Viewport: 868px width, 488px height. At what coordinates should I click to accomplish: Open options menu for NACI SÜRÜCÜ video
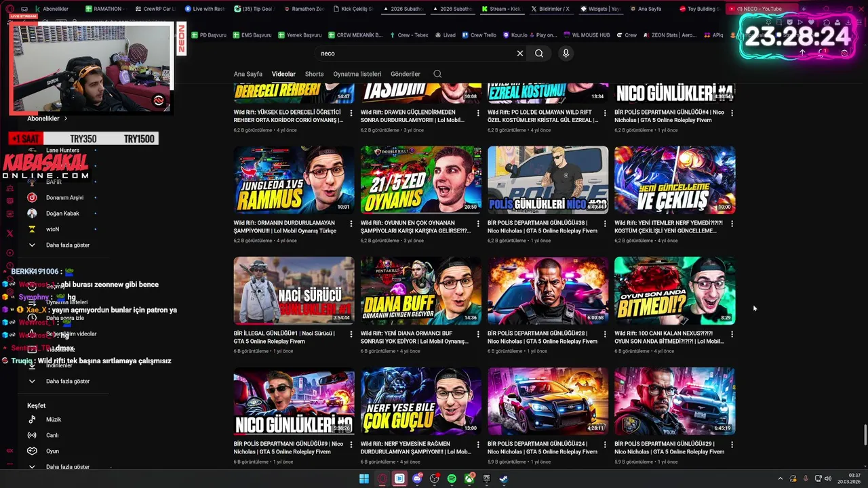(x=351, y=334)
